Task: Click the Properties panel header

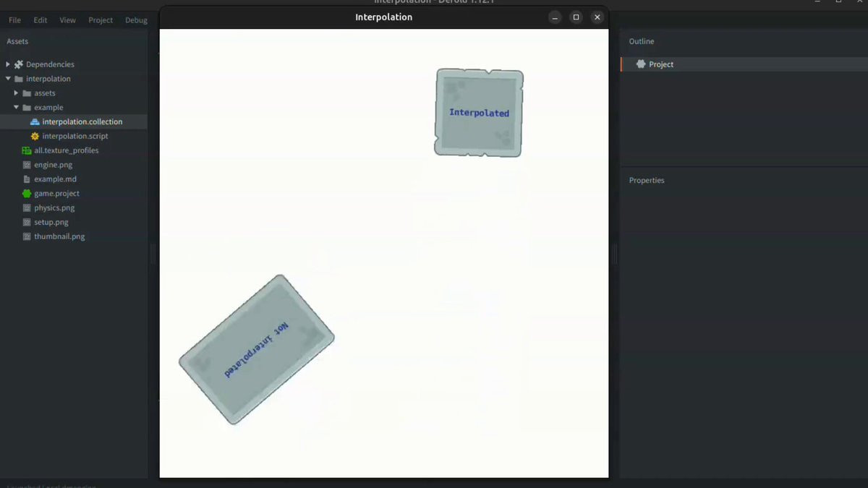Action: 647,181
